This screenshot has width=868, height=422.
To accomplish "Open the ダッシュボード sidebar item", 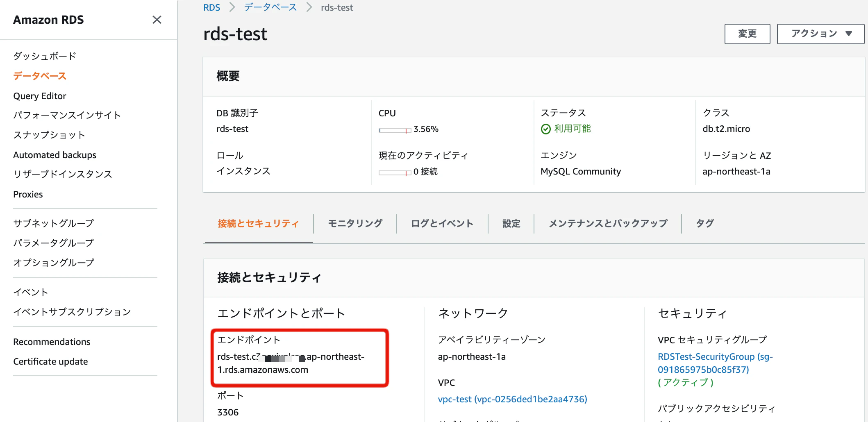I will click(x=45, y=56).
